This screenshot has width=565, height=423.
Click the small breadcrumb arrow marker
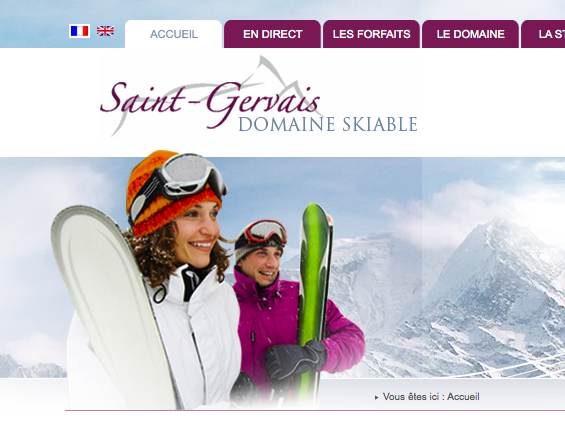(377, 397)
